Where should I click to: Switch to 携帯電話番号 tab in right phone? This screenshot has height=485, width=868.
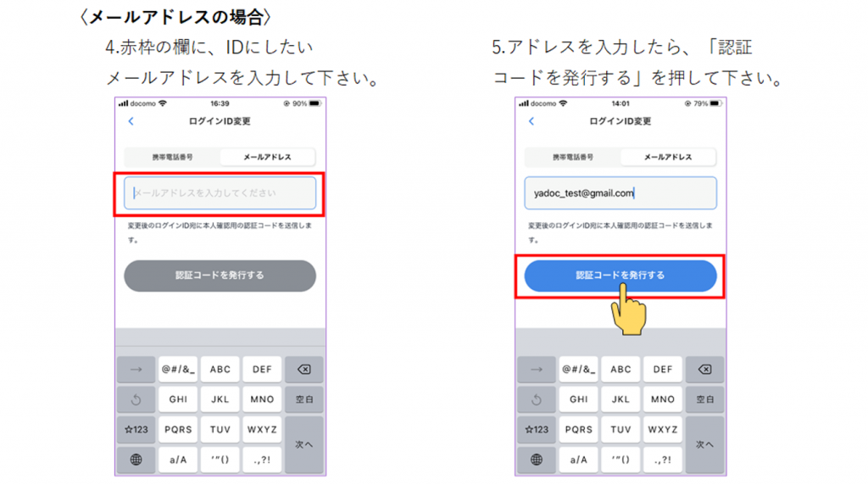(573, 157)
